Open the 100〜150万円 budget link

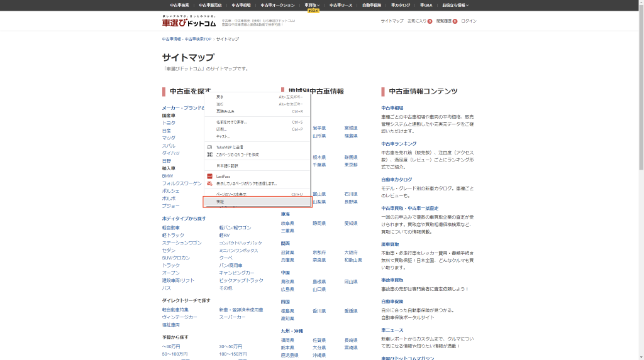click(233, 354)
